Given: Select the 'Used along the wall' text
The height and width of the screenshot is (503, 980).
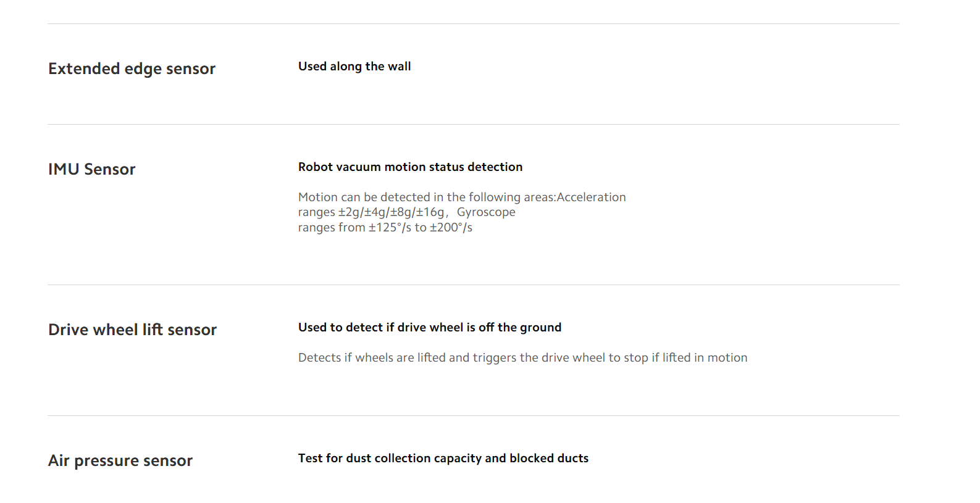Looking at the screenshot, I should click(x=354, y=66).
